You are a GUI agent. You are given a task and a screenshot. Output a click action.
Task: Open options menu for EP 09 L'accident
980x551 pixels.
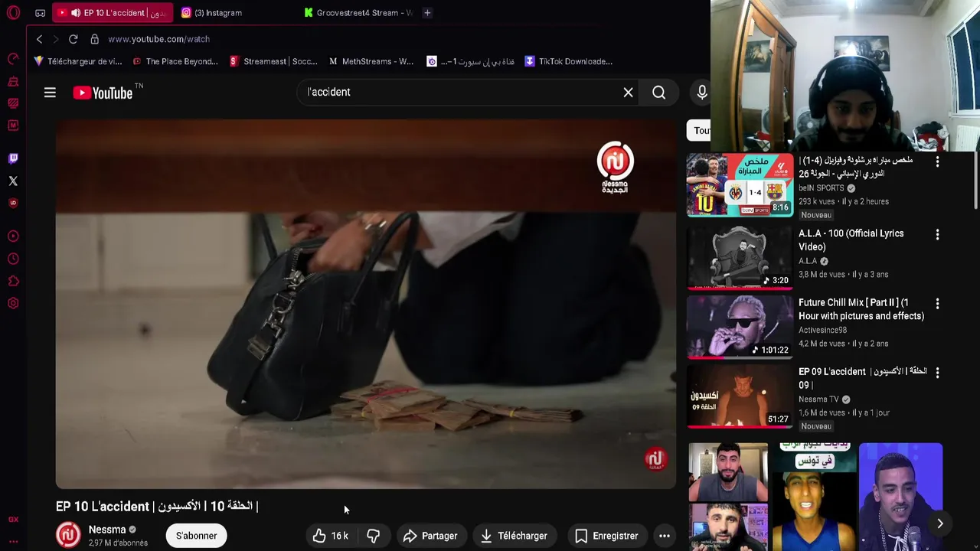tap(937, 373)
